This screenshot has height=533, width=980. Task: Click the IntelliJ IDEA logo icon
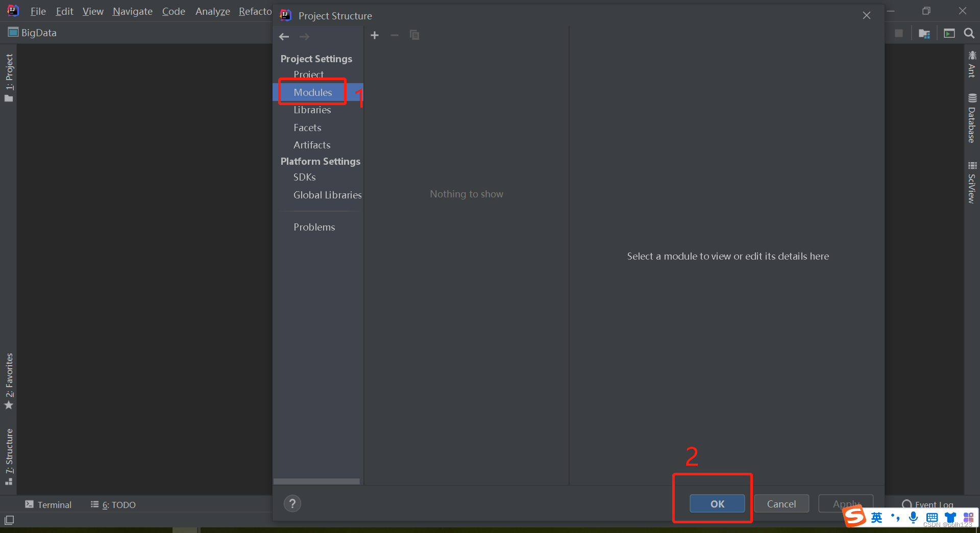pos(13,11)
